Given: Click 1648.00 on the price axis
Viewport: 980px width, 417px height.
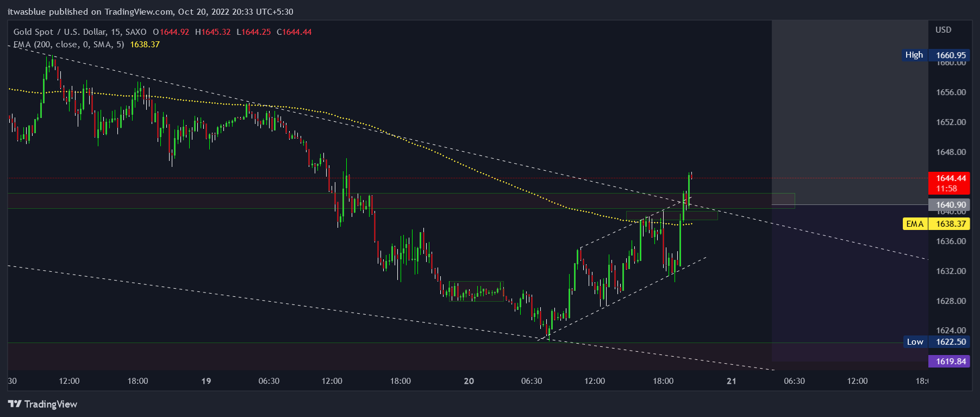Looking at the screenshot, I should coord(951,152).
